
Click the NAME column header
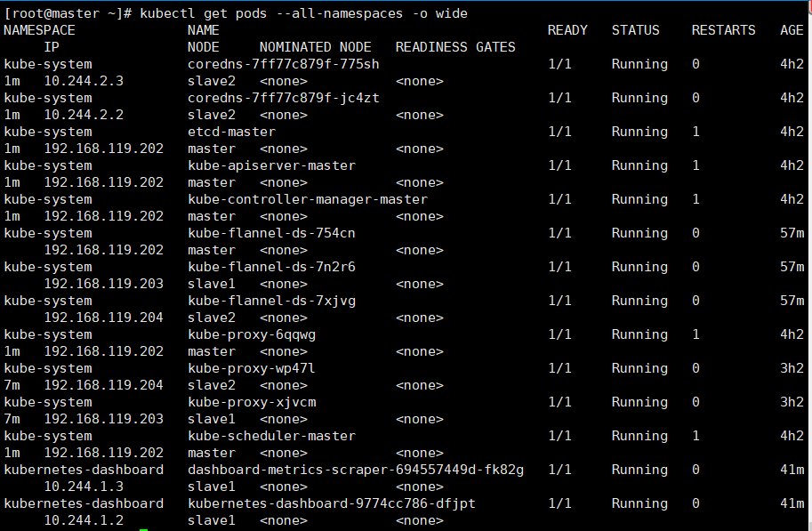tap(204, 30)
